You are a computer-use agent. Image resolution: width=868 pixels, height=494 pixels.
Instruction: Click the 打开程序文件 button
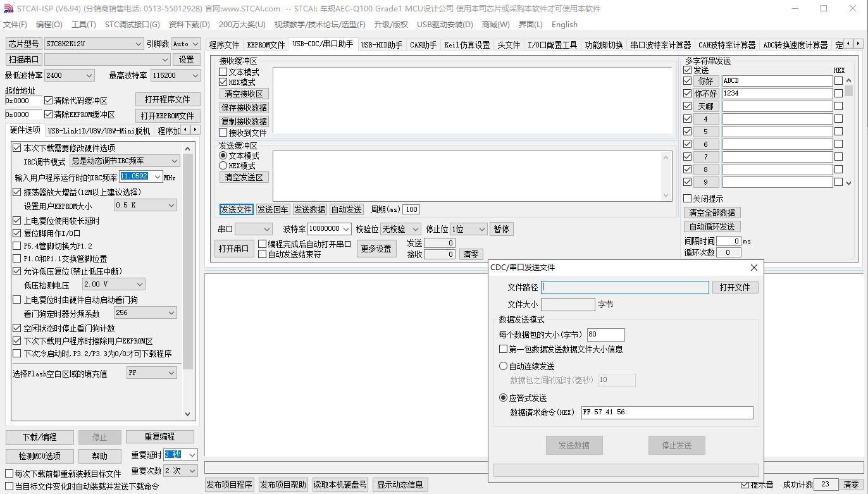point(168,100)
